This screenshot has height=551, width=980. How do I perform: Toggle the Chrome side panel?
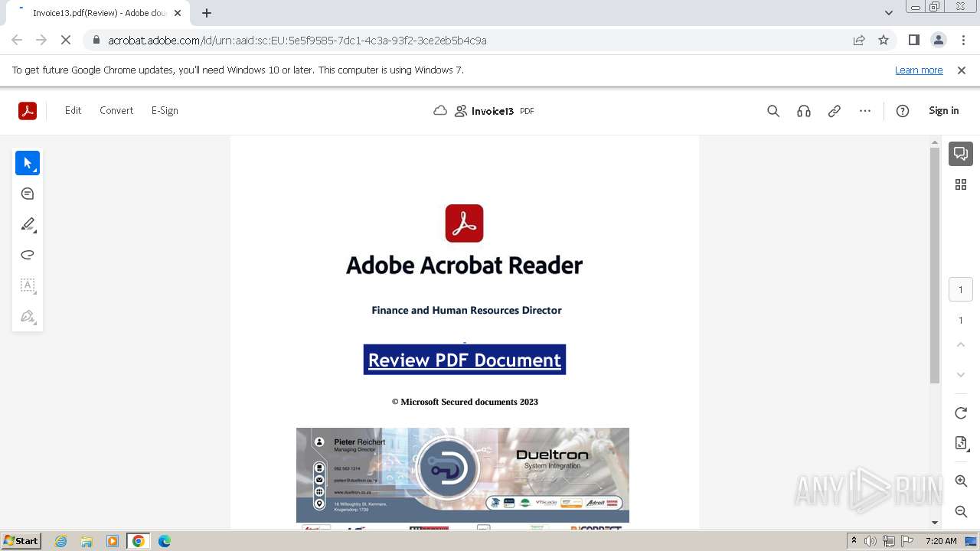913,41
